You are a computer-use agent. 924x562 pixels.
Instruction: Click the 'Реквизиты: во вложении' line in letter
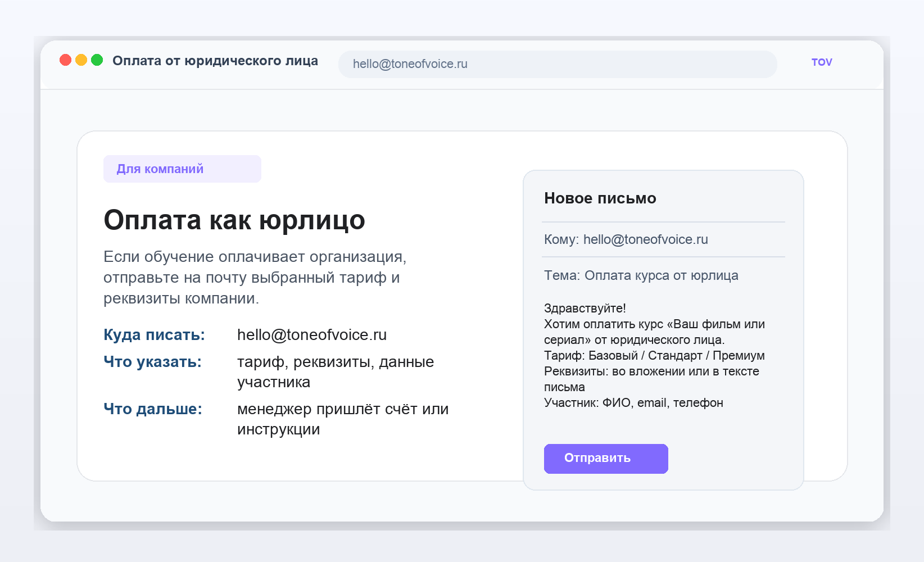point(651,379)
